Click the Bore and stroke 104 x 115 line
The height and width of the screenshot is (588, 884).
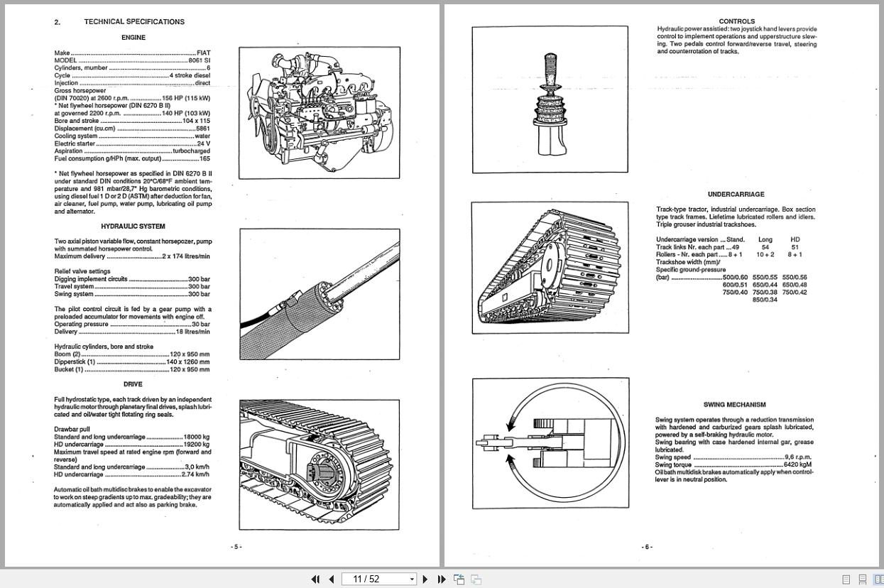(132, 121)
